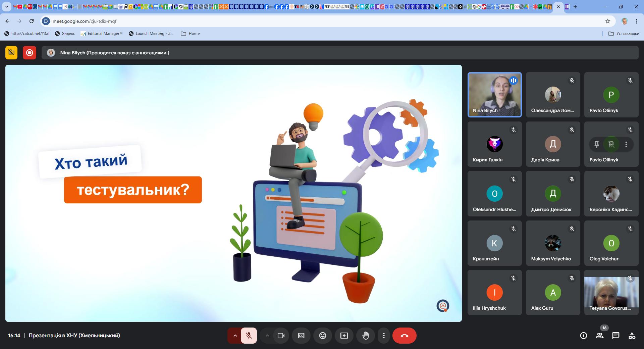Turn on closed captions
Image resolution: width=644 pixels, height=349 pixels.
[x=301, y=336]
